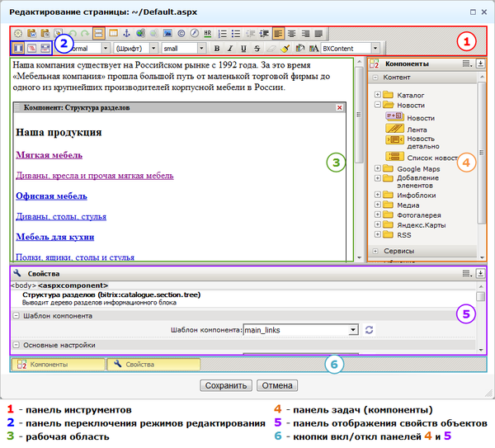Expand the Каталог folder
This screenshot has width=495, height=448.
coord(377,94)
